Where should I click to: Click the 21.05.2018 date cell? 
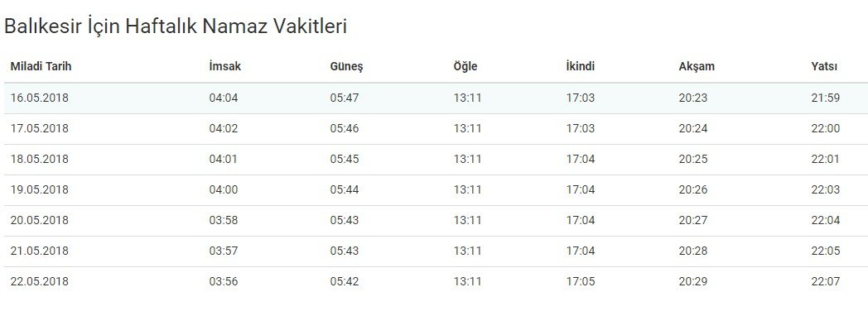(x=39, y=251)
